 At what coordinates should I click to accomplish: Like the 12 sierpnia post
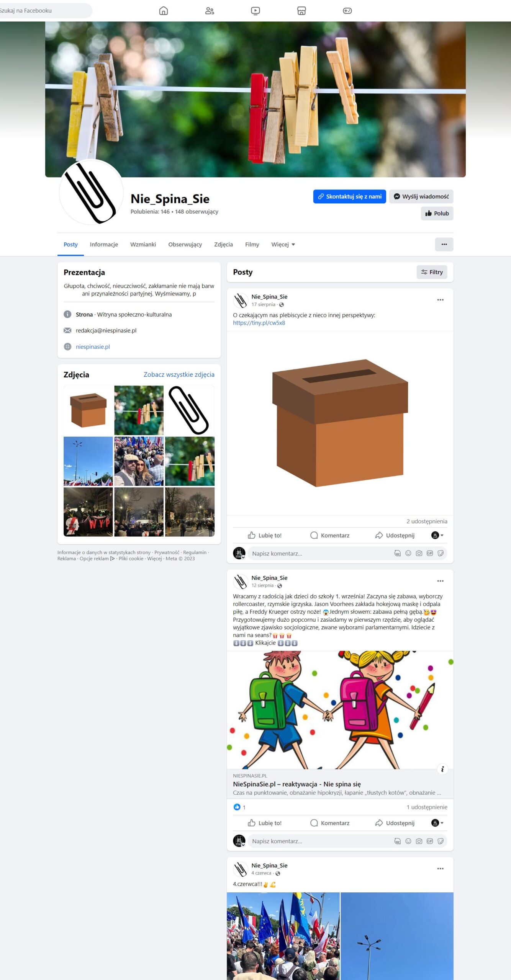(265, 823)
